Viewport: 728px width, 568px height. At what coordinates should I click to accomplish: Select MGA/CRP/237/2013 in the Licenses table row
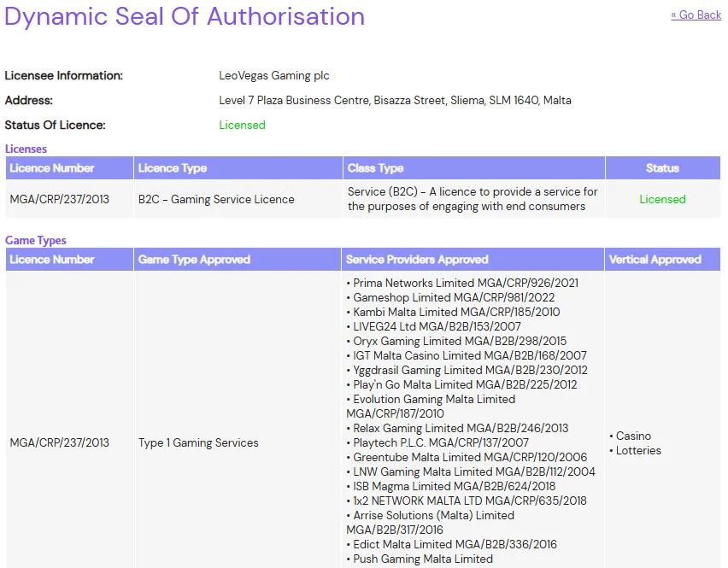pyautogui.click(x=60, y=199)
